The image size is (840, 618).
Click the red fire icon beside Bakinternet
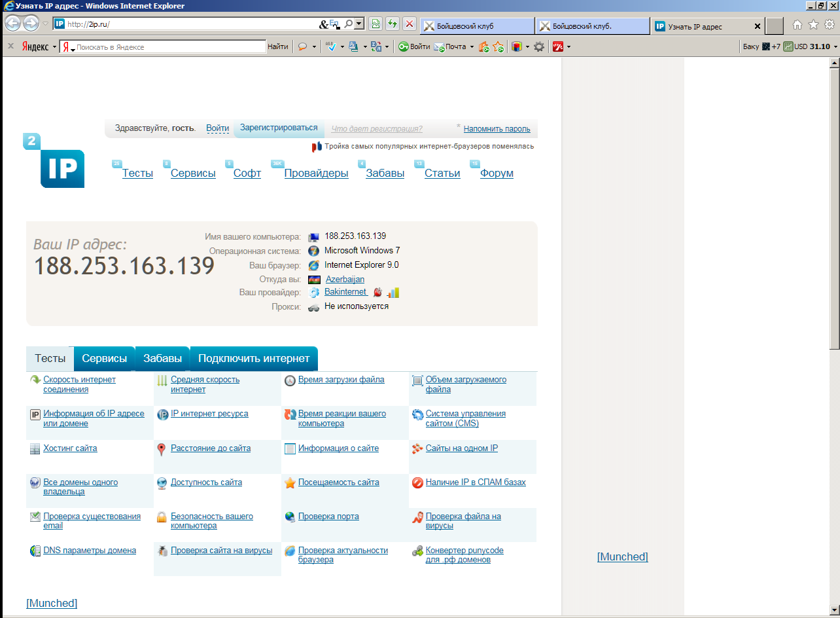[377, 293]
